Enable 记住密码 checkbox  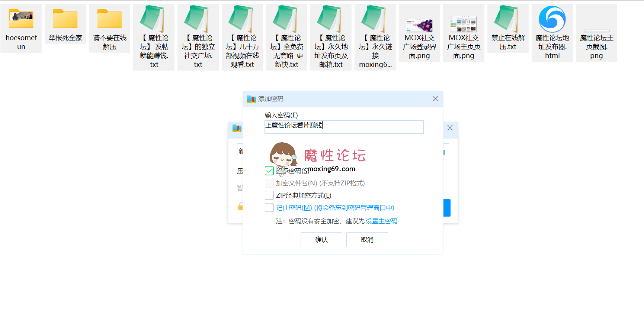point(269,208)
